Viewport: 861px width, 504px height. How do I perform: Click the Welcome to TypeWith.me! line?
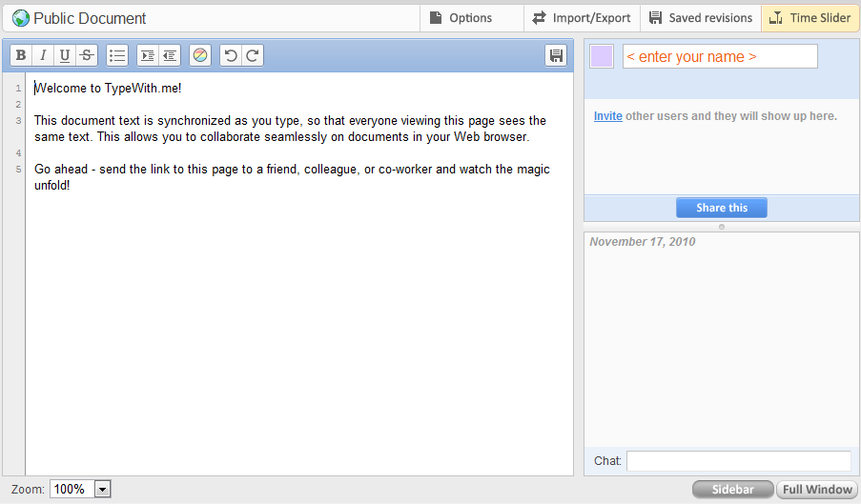(x=108, y=89)
